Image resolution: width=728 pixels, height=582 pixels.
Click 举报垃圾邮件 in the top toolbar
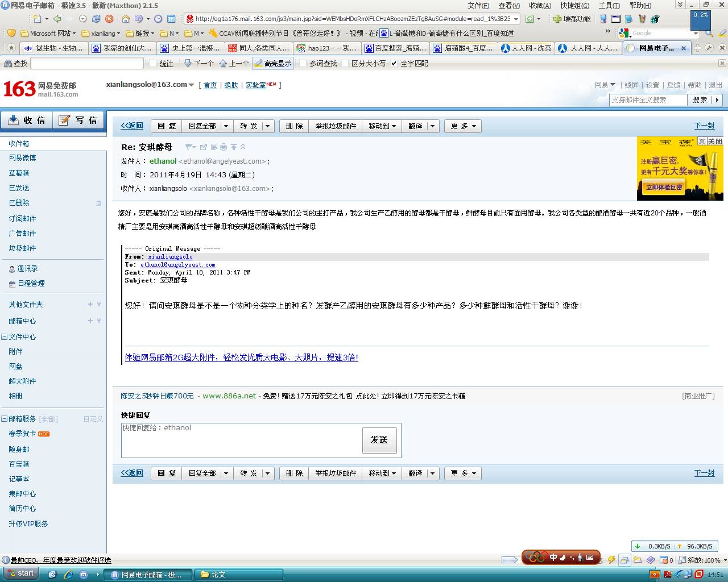tap(336, 126)
